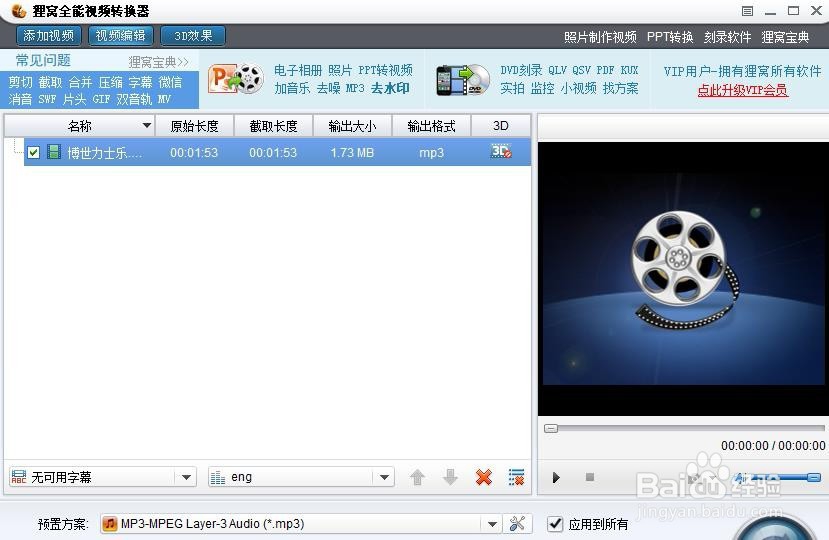The image size is (829, 540).
Task: Click the 3D column header
Action: click(x=501, y=126)
